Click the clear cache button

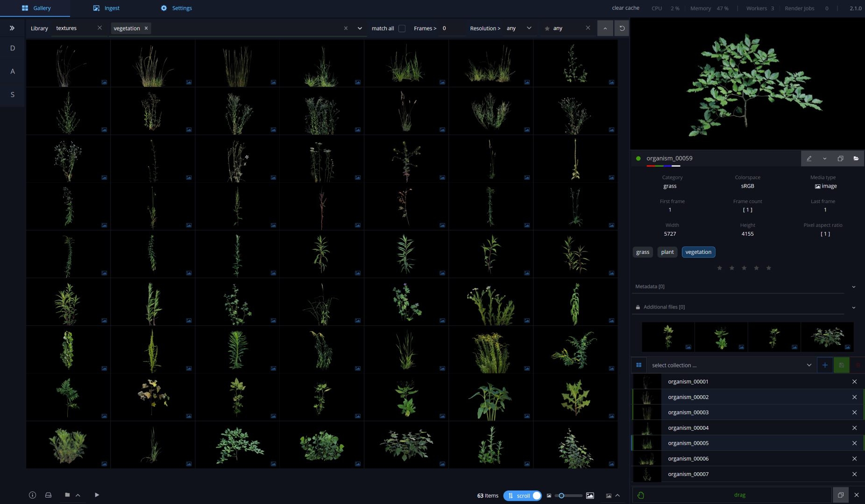pos(625,8)
